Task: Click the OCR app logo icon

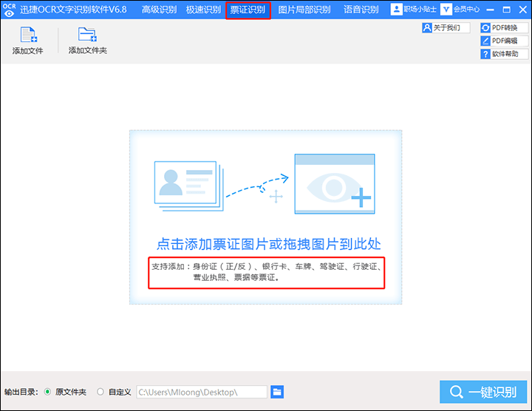Action: point(9,10)
